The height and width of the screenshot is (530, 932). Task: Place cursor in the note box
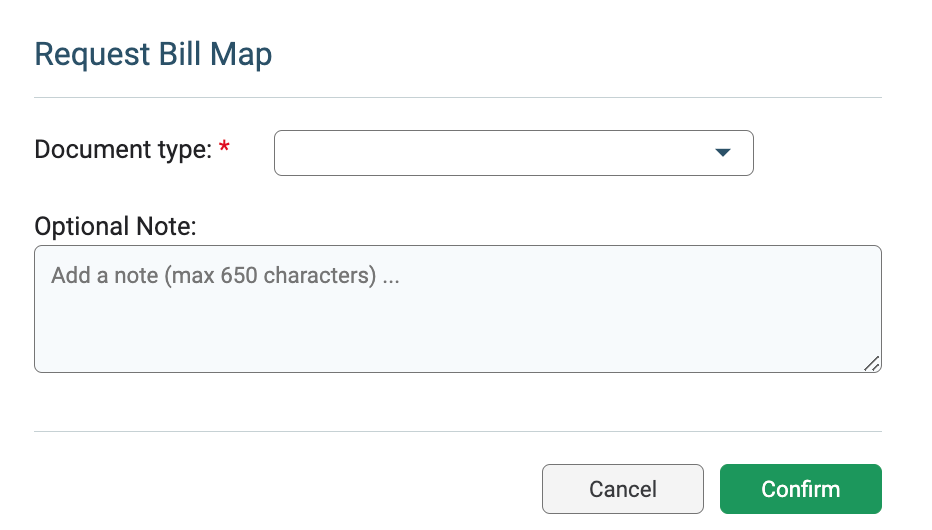[x=458, y=309]
